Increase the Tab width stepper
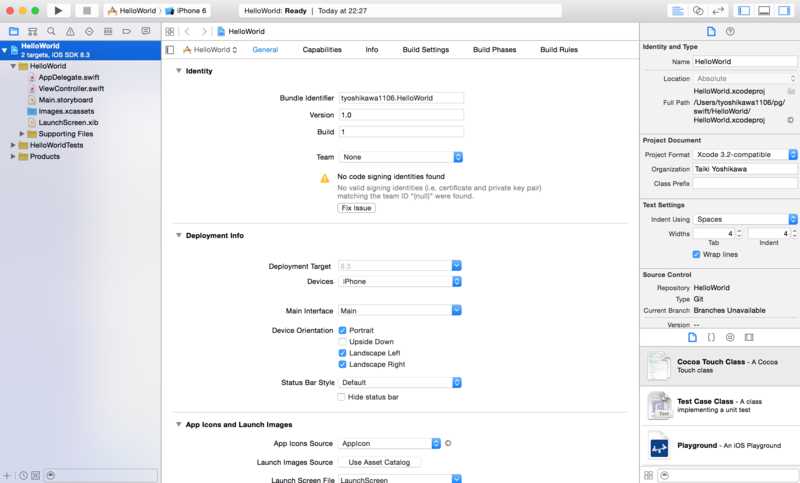Screen dimensions: 800x483 739,231
